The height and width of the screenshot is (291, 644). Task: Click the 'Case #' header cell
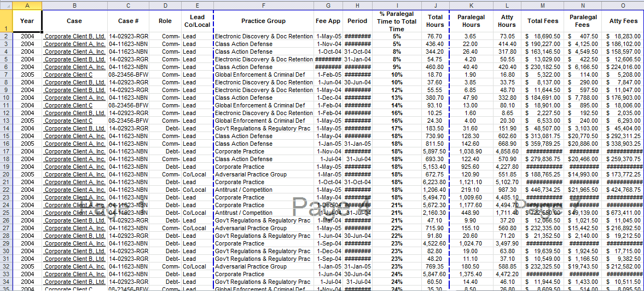pyautogui.click(x=128, y=21)
